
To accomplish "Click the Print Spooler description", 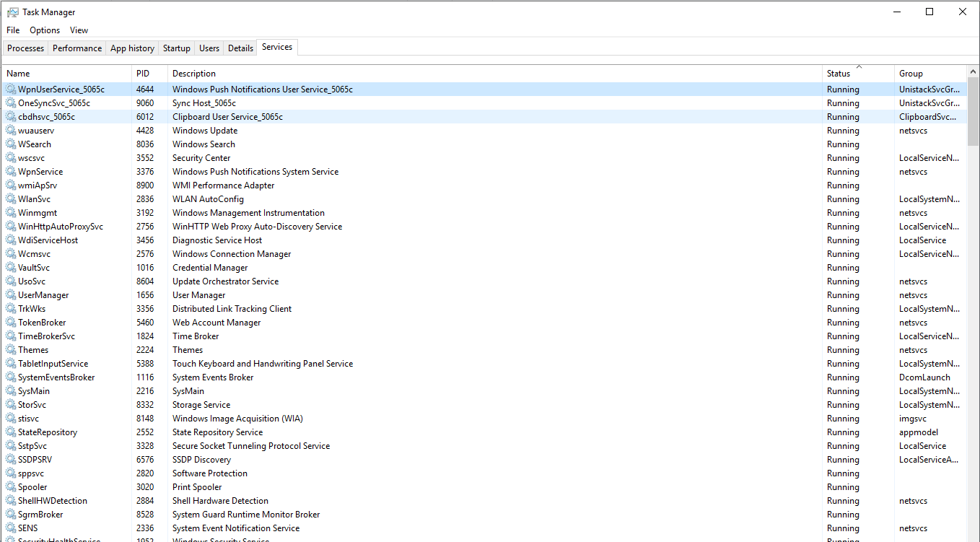I will [x=197, y=487].
